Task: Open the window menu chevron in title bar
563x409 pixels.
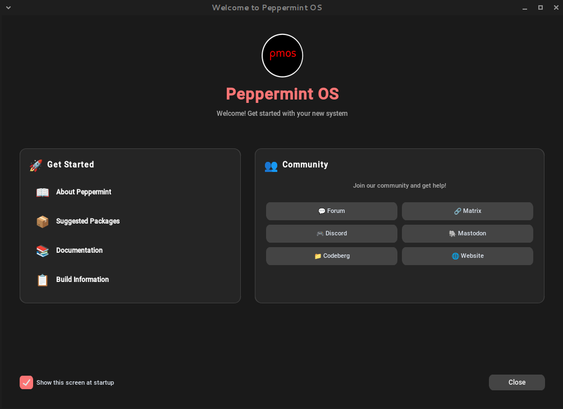Action: tap(8, 8)
